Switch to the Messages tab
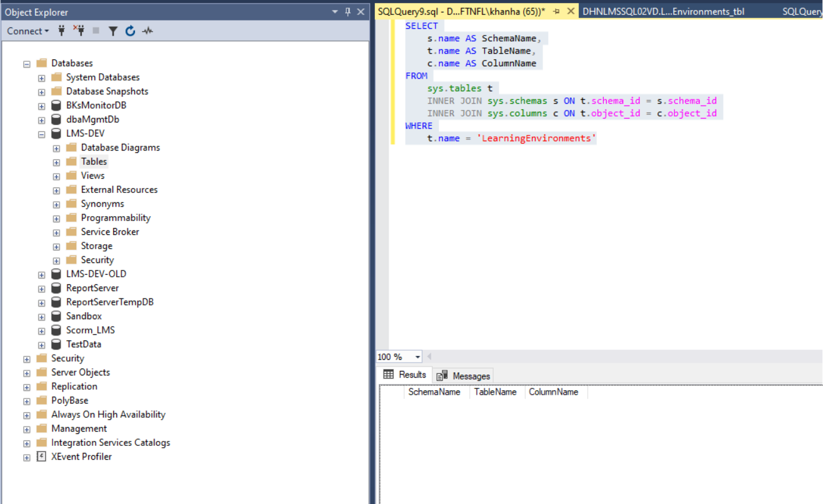 click(469, 375)
